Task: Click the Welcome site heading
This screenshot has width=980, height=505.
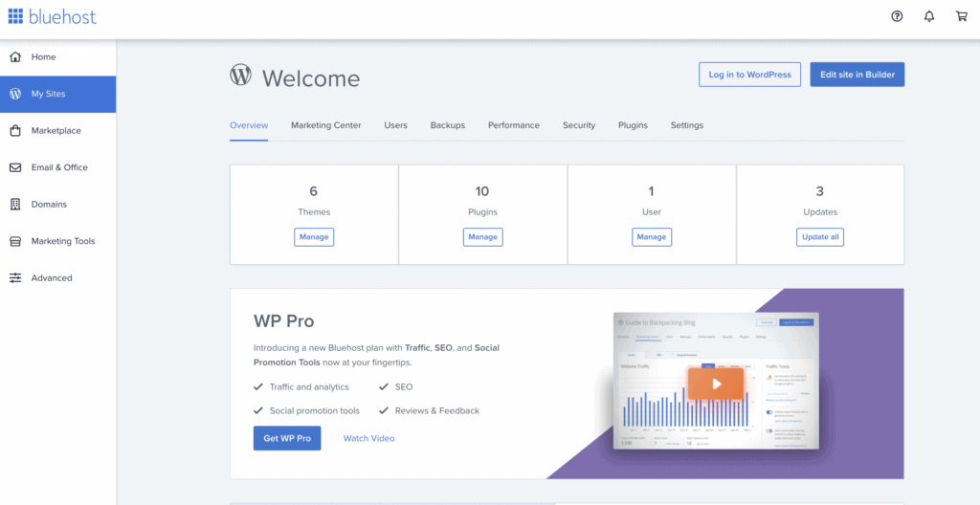Action: click(311, 78)
